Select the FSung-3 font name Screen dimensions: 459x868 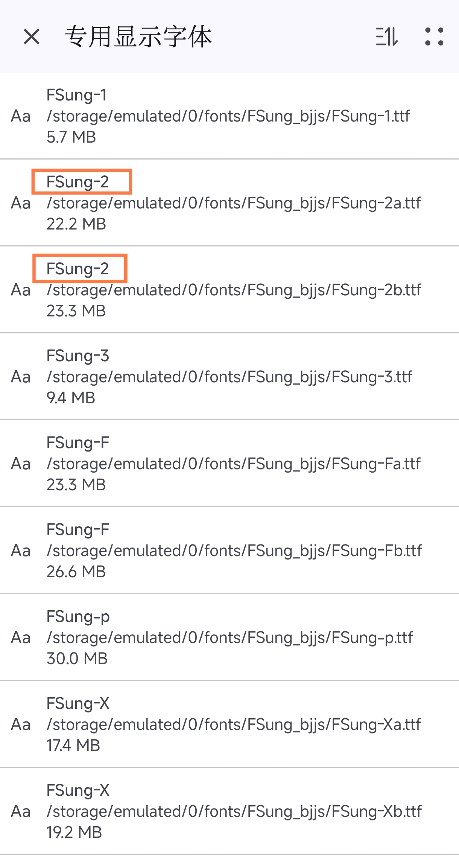(78, 356)
